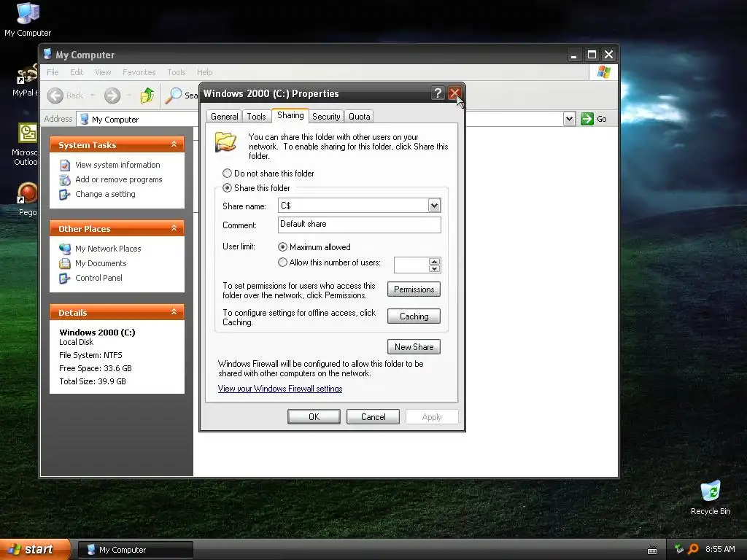Open the Share name dropdown arrow
Viewport: 747px width, 560px height.
click(x=434, y=206)
